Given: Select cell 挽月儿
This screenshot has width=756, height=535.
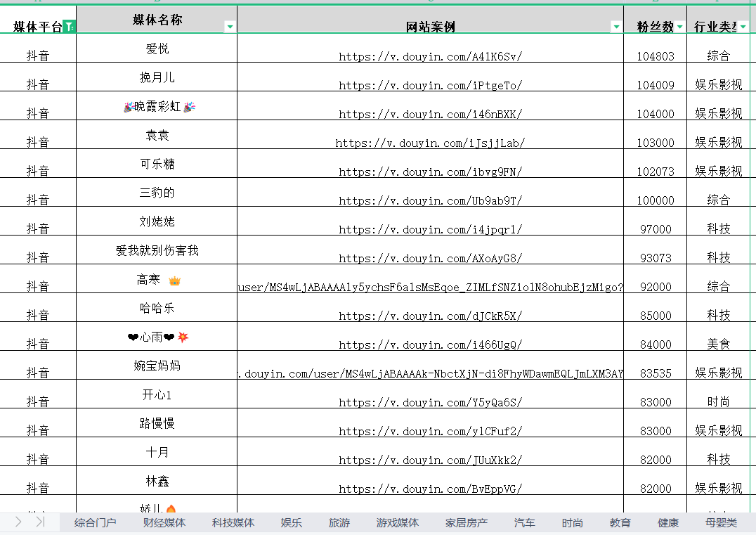Looking at the screenshot, I should [x=157, y=77].
